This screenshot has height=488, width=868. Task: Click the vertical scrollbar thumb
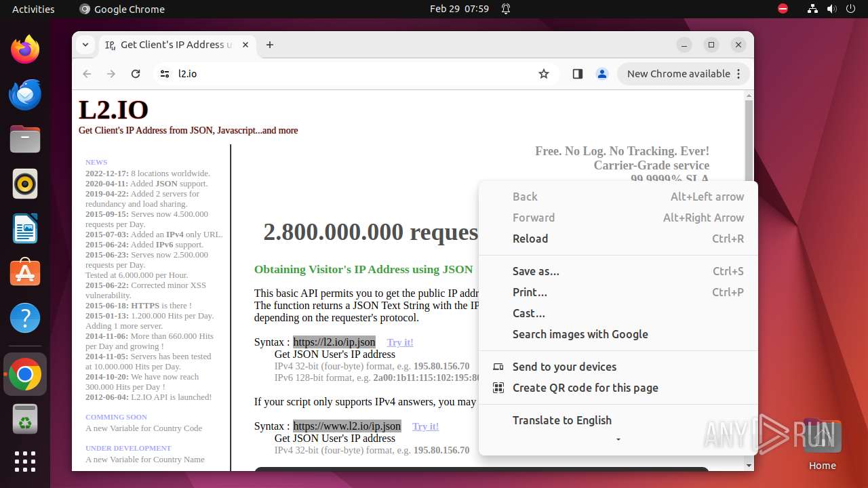pyautogui.click(x=749, y=142)
